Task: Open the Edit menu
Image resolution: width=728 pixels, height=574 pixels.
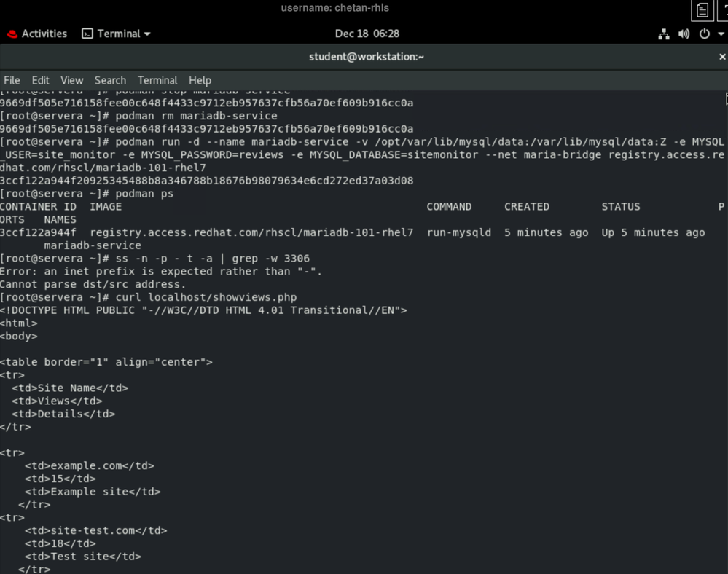Action: pyautogui.click(x=41, y=80)
